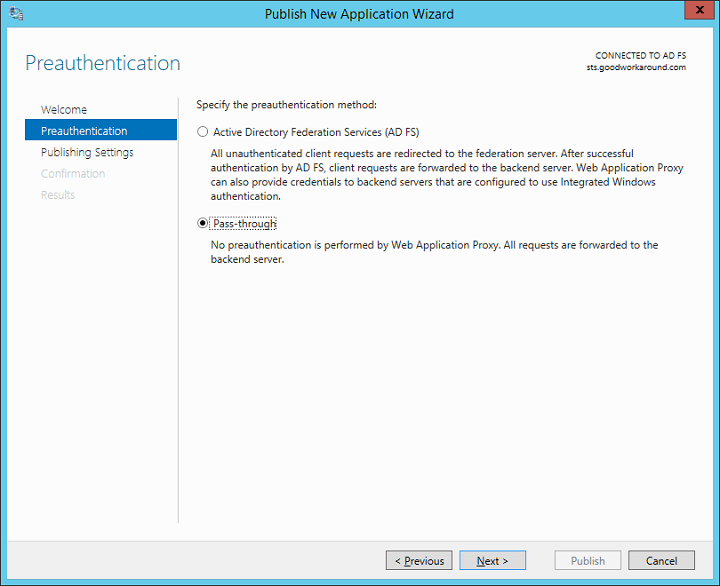This screenshot has width=720, height=586.
Task: Select Active Directory Federation Services radio option
Action: [x=204, y=132]
